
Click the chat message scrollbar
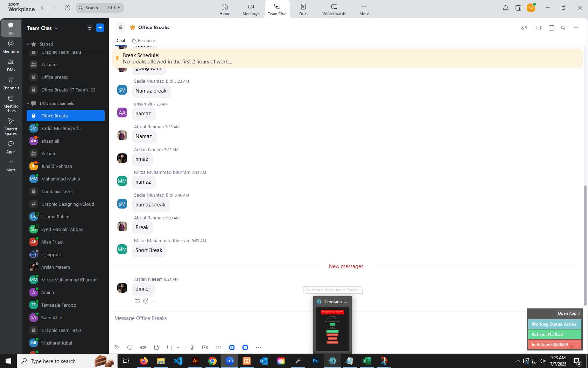click(585, 245)
